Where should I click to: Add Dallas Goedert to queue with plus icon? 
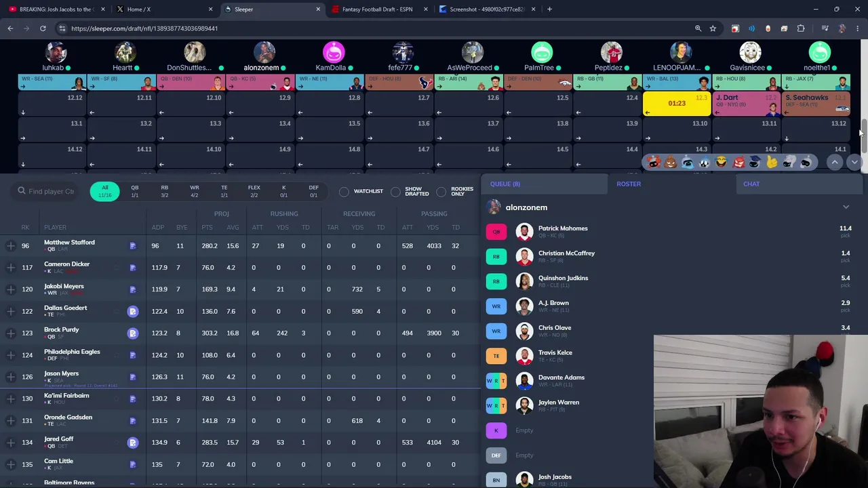[x=11, y=312]
